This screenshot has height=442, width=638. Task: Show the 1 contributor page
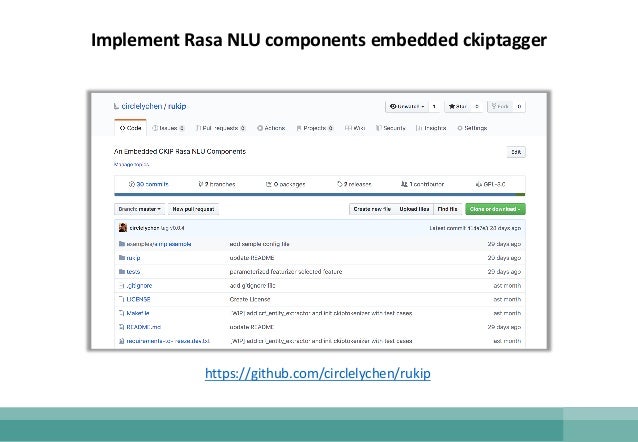(x=422, y=184)
